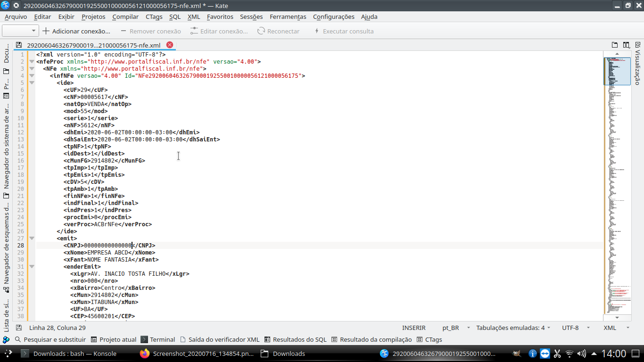Open the Tabulações emuladas indentation dropdown
Image resolution: width=644 pixels, height=362 pixels.
(x=513, y=328)
